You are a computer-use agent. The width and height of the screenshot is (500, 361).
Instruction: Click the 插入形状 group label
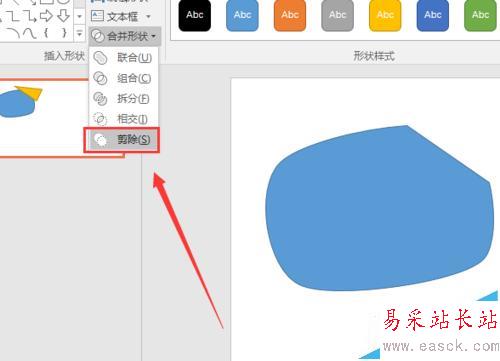point(64,56)
